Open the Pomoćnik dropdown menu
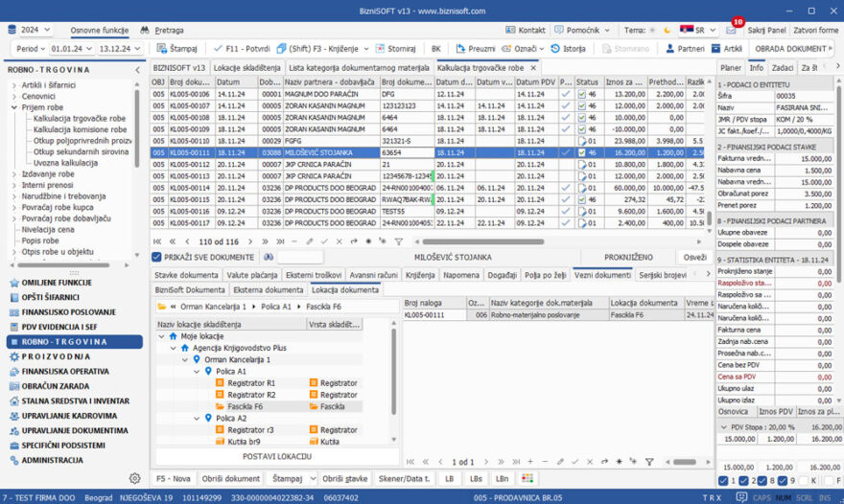This screenshot has width=844, height=504. tap(581, 31)
